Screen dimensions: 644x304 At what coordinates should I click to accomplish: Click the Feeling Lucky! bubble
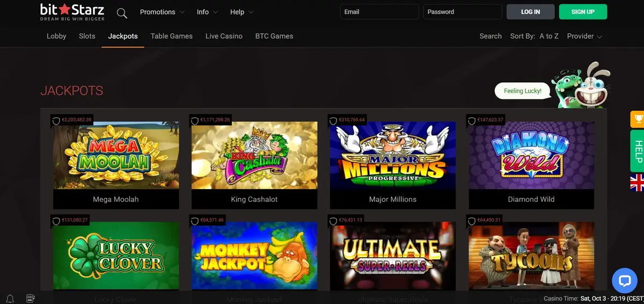coord(523,91)
